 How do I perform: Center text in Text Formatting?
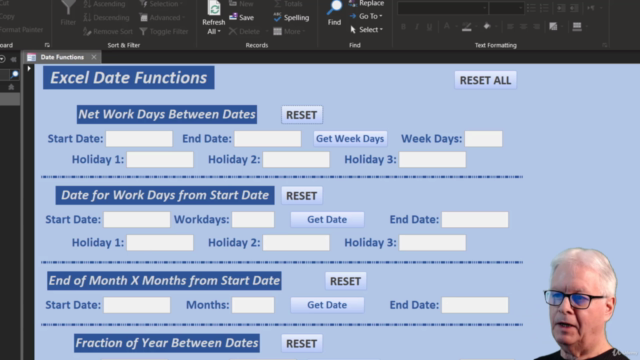pyautogui.click(x=523, y=27)
